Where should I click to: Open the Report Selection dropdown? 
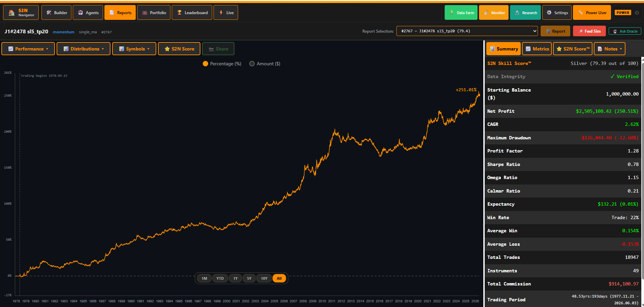[467, 31]
